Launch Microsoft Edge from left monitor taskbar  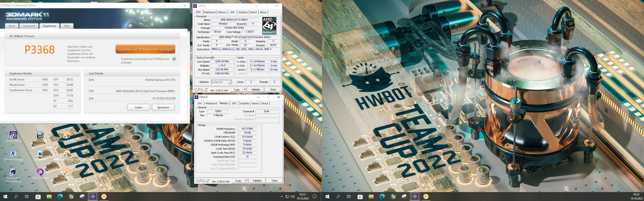click(60, 197)
